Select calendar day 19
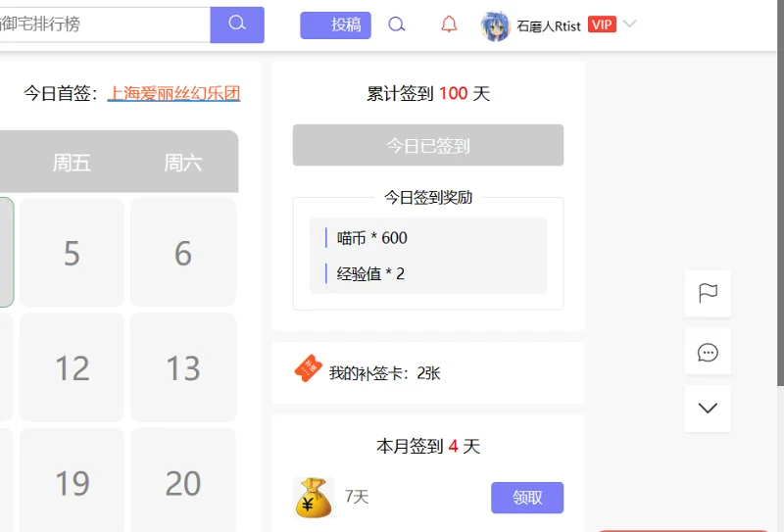This screenshot has width=784, height=532. (72, 482)
